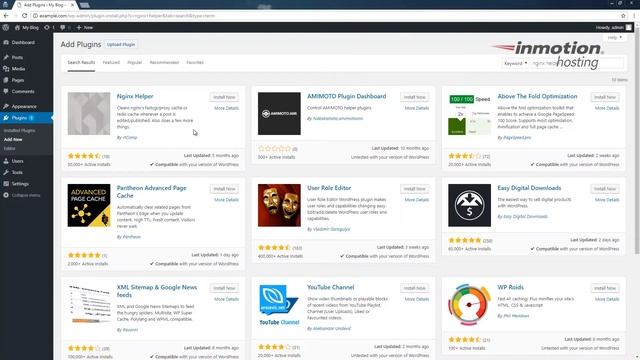Open the Nginx Helper title link
The height and width of the screenshot is (360, 640).
coord(135,96)
